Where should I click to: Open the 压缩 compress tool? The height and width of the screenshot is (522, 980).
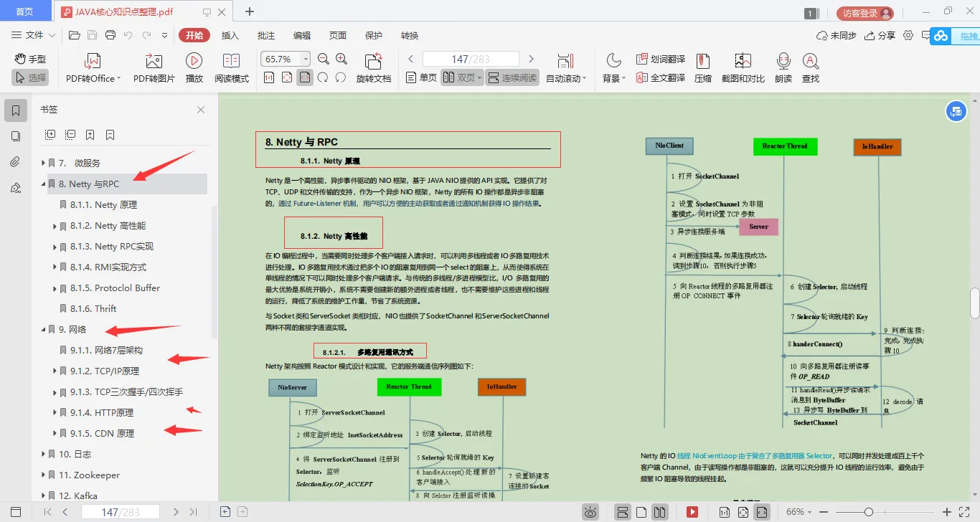tap(703, 69)
